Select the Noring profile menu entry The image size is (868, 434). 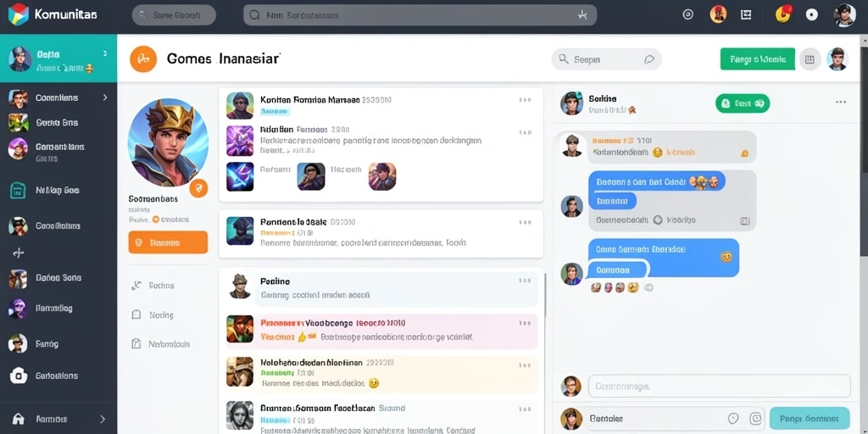click(x=160, y=314)
